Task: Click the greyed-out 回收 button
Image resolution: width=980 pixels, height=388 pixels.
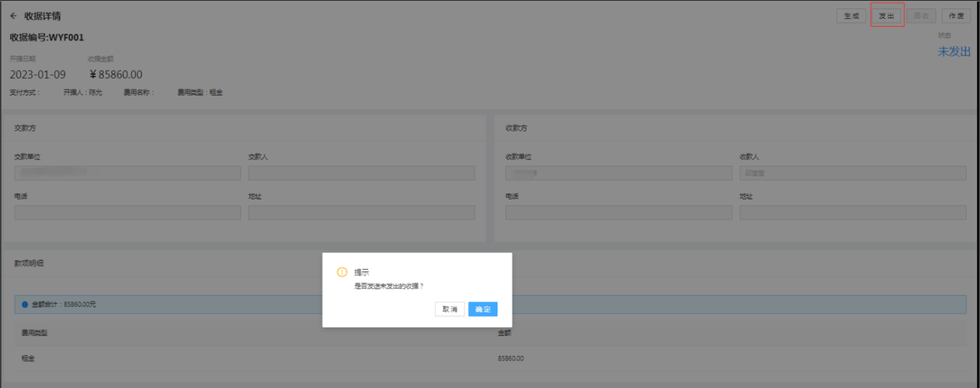Action: (x=921, y=16)
